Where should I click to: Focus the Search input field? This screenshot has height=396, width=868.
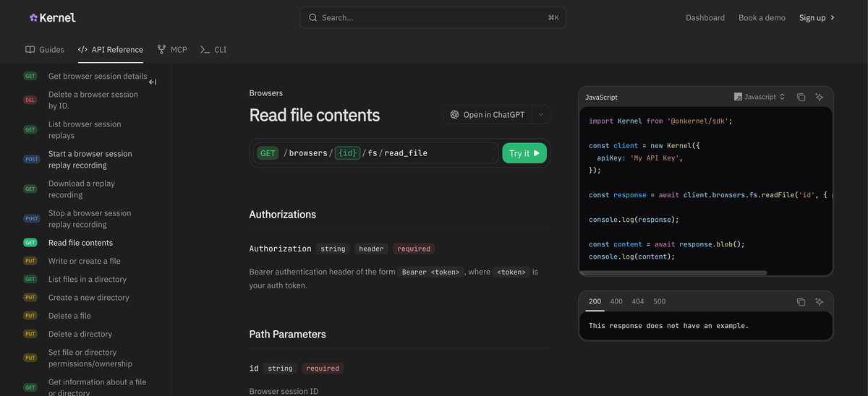[433, 17]
